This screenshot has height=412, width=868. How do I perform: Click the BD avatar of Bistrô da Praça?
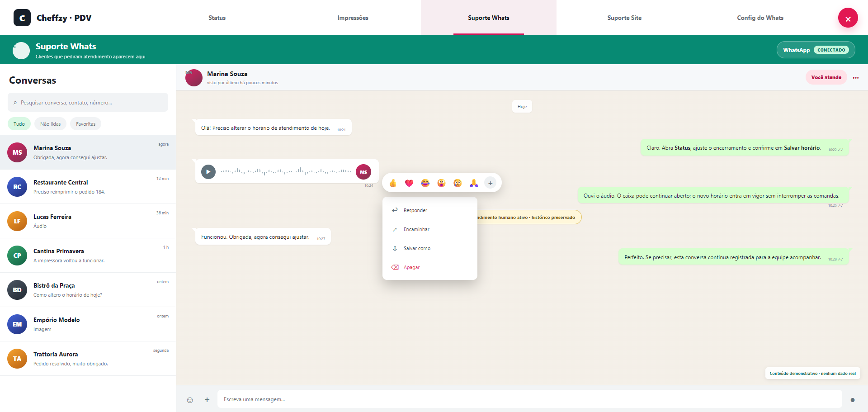point(17,290)
